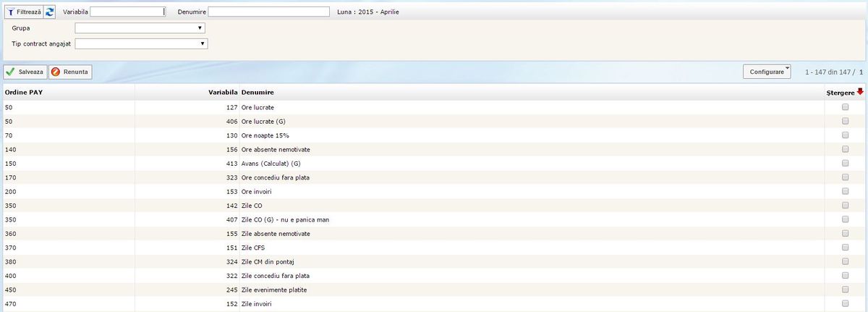
Task: Click the Renunta cancel button
Action: (70, 72)
